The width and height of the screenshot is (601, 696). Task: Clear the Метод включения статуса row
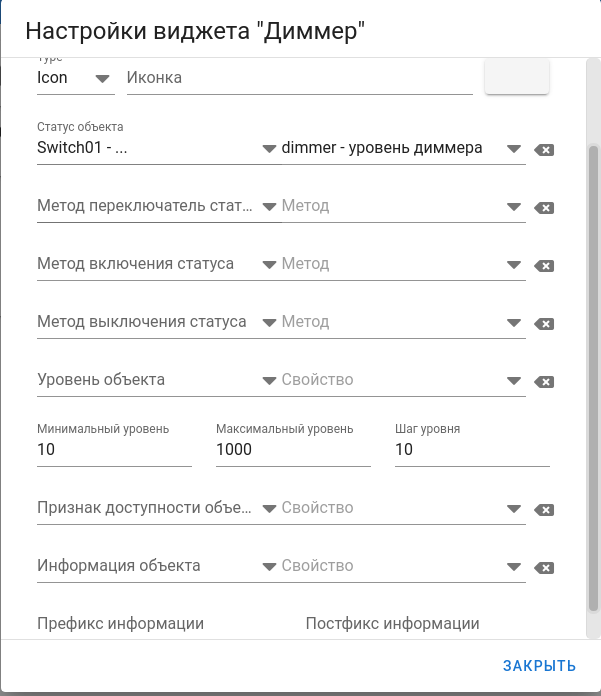coord(544,266)
